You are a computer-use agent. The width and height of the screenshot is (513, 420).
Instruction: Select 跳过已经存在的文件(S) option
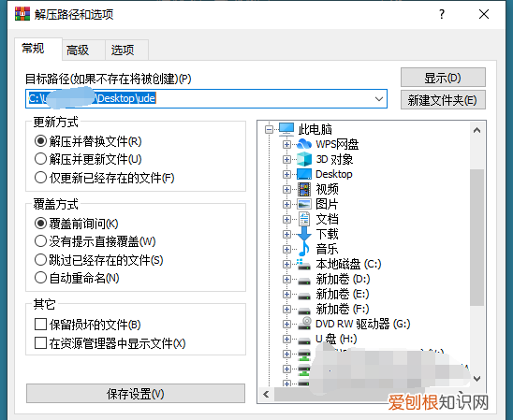click(98, 260)
